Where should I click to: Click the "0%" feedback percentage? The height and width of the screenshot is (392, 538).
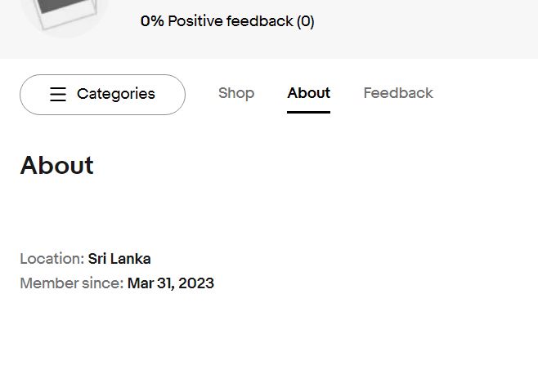point(152,21)
